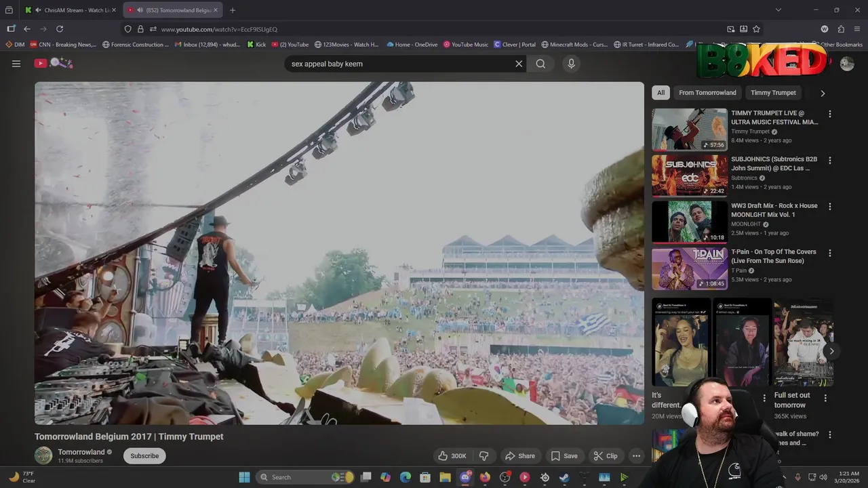Show more filter chips with right arrow
868x488 pixels.
pos(823,94)
